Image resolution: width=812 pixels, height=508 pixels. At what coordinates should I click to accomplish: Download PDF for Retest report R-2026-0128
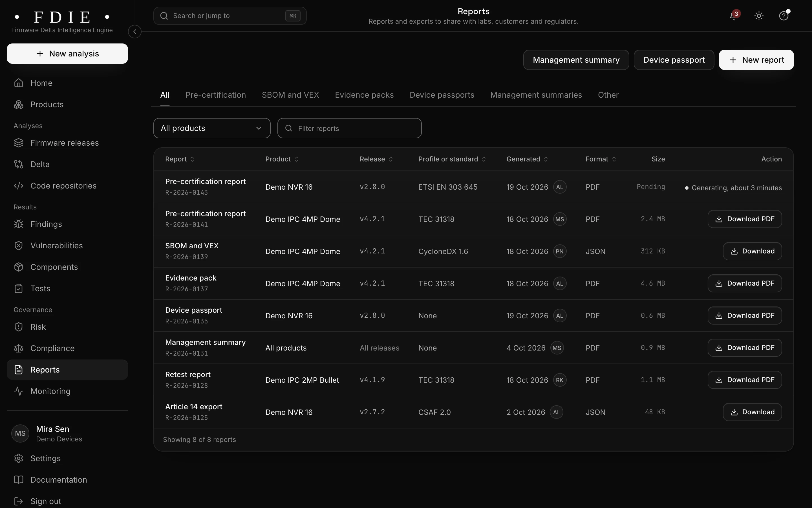coord(745,380)
